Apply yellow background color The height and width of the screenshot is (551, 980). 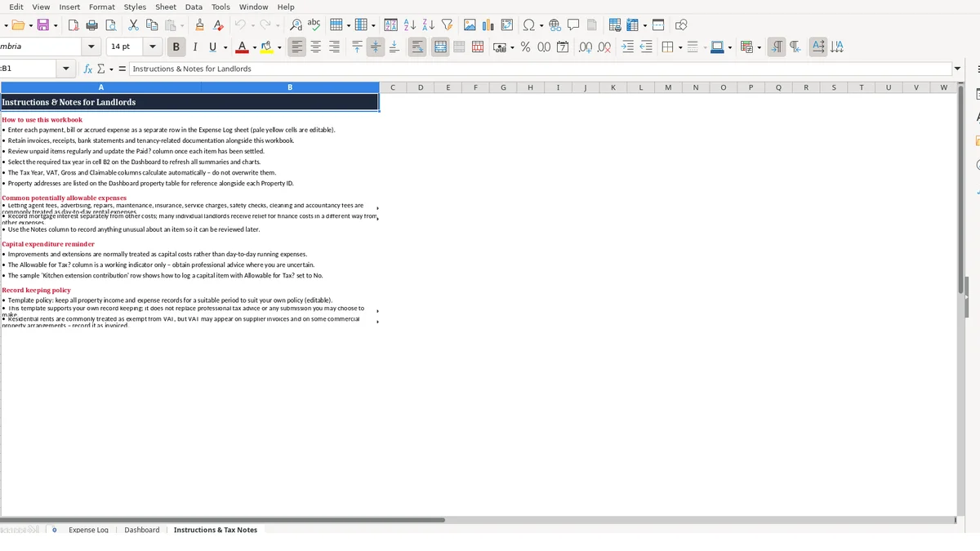tap(266, 47)
